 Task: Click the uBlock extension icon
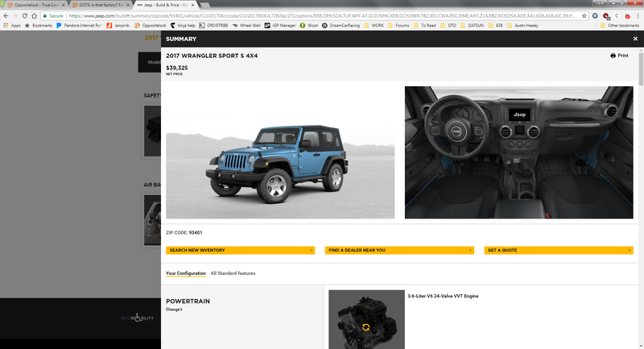606,15
